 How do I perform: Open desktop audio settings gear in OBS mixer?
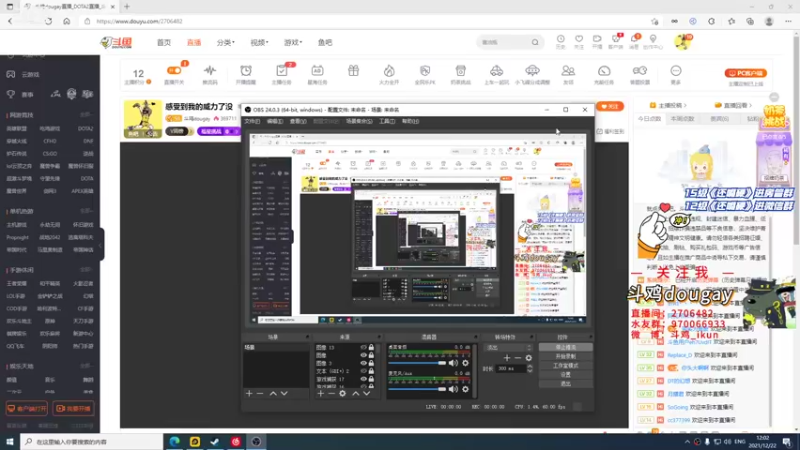click(465, 363)
